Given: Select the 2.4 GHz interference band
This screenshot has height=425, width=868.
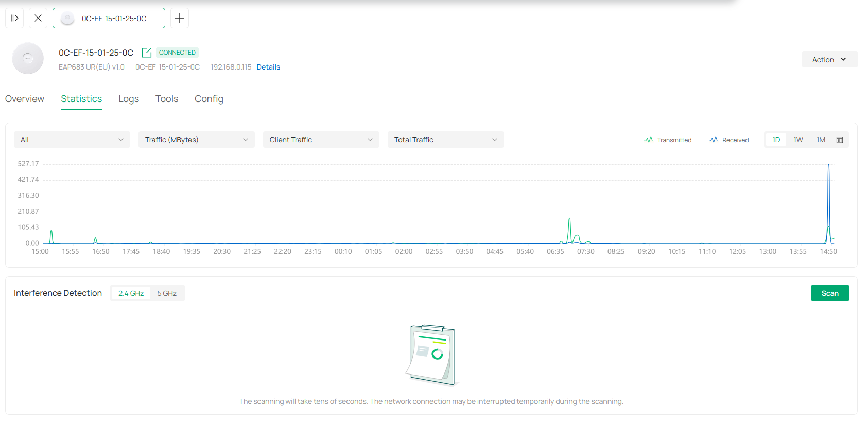Looking at the screenshot, I should tap(131, 293).
